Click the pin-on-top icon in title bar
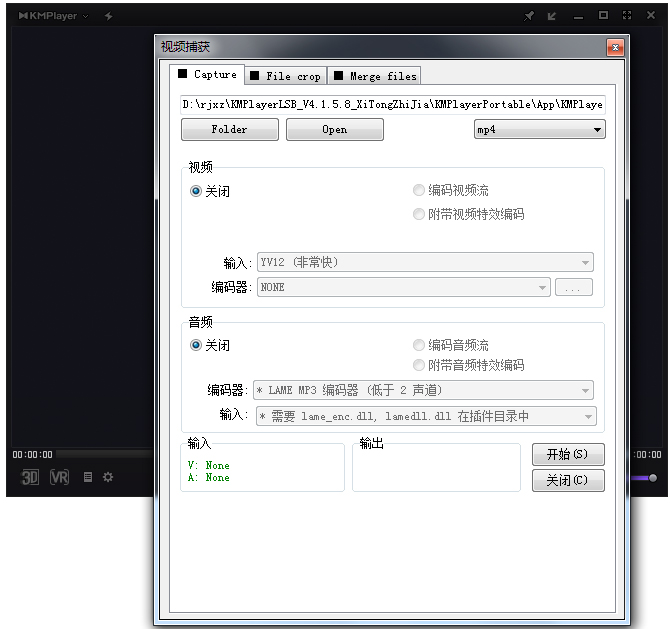This screenshot has width=670, height=629. tap(529, 16)
